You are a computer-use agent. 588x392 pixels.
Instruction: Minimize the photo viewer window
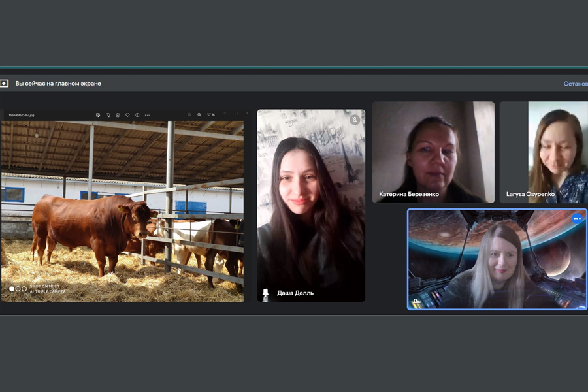(x=225, y=113)
